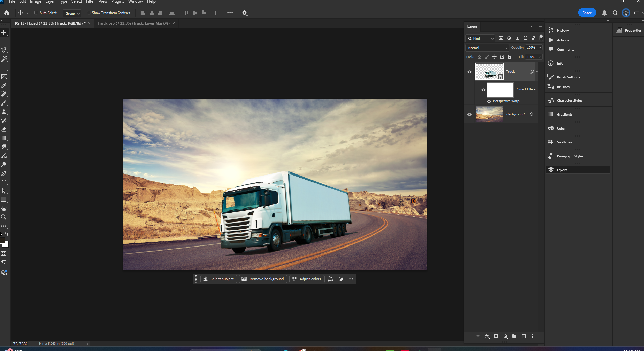The height and width of the screenshot is (351, 644).
Task: Switch to the Truck.psb document tab
Action: pos(133,23)
